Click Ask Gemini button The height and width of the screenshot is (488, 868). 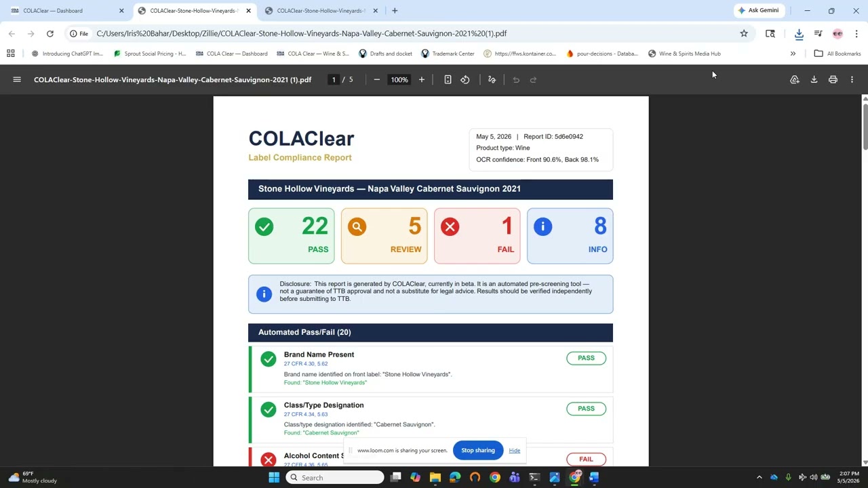coord(758,10)
